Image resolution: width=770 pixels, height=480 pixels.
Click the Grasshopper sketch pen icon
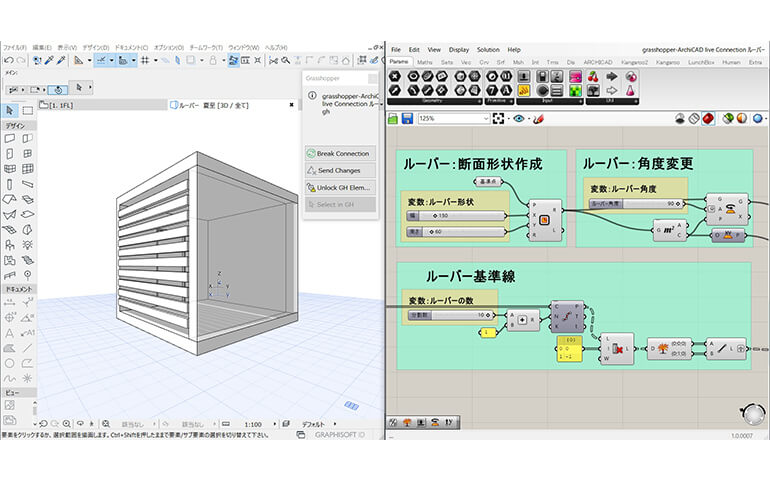[537, 118]
